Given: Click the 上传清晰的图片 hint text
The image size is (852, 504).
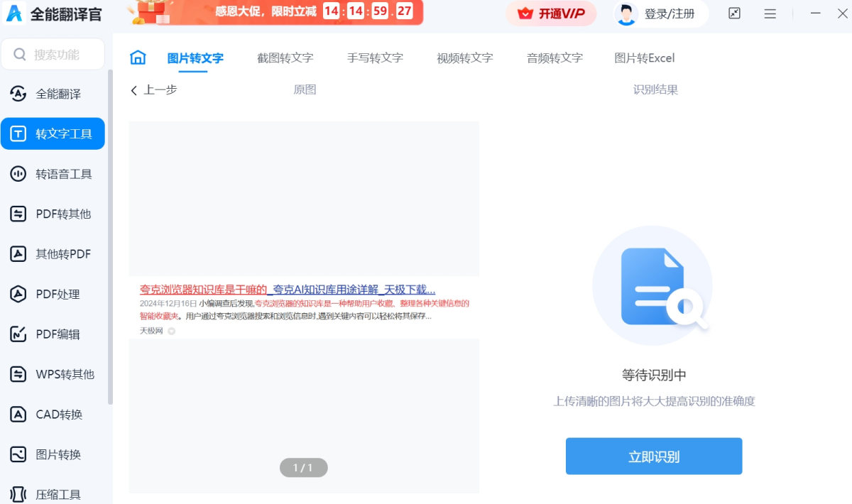Looking at the screenshot, I should pyautogui.click(x=654, y=401).
